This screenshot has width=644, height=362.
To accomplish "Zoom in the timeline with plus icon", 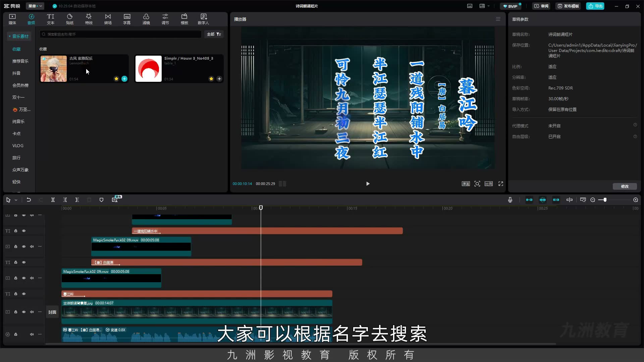I will click(636, 200).
